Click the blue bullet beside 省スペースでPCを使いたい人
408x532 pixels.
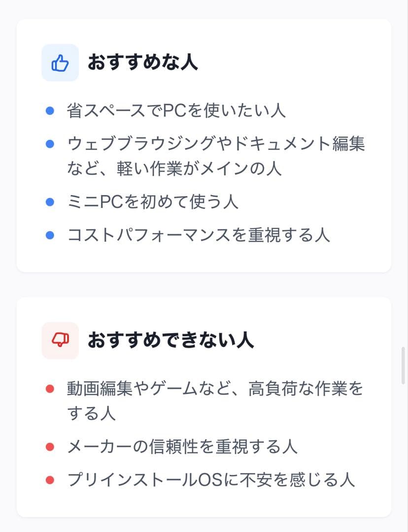49,110
